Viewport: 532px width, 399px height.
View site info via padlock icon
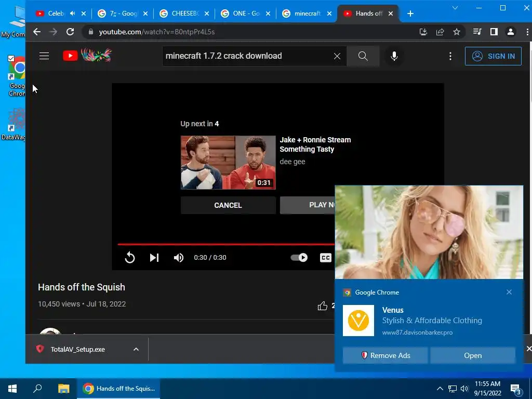(x=90, y=32)
